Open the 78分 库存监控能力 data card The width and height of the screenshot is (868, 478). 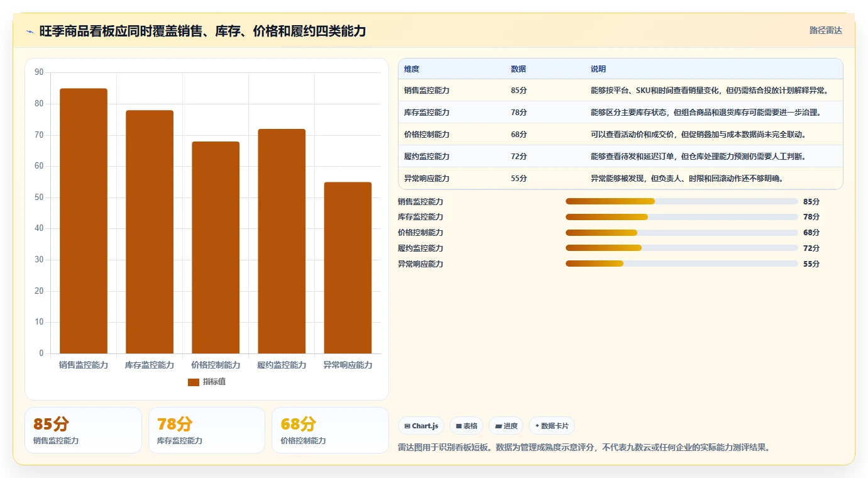(x=207, y=430)
